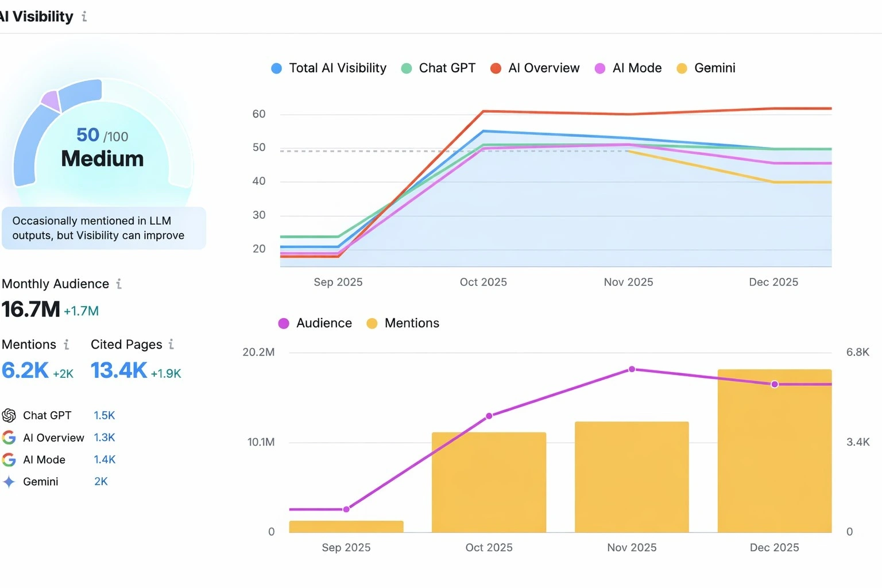
Task: Toggle the Total AI Visibility legend series
Action: click(x=328, y=68)
